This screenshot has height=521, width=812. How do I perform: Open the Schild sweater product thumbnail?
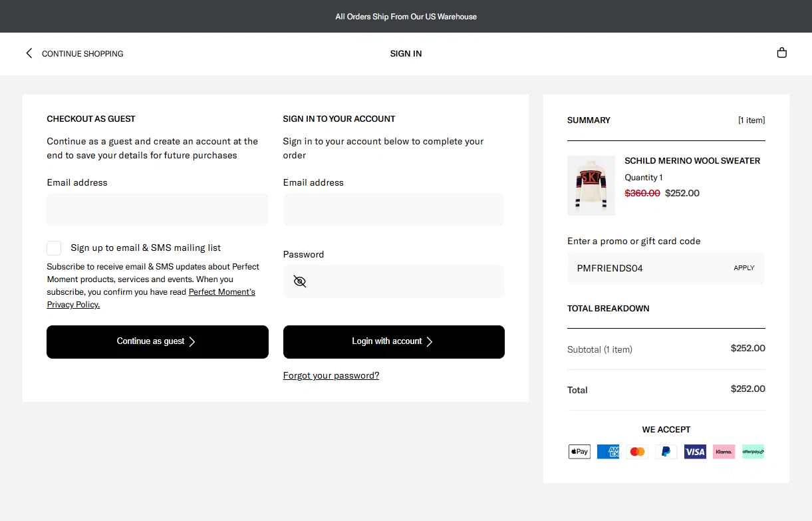point(591,186)
